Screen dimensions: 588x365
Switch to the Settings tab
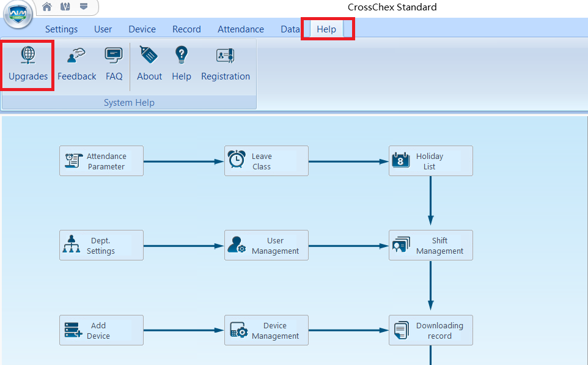(x=61, y=29)
